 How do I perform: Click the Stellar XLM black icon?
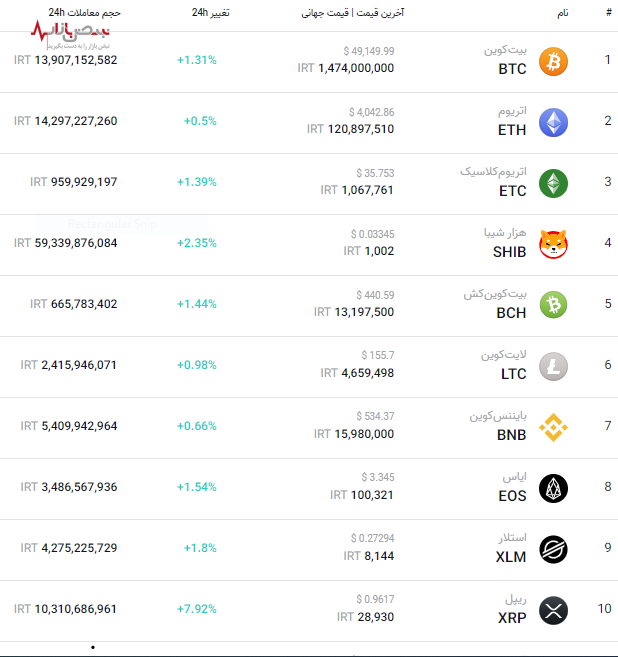point(553,550)
